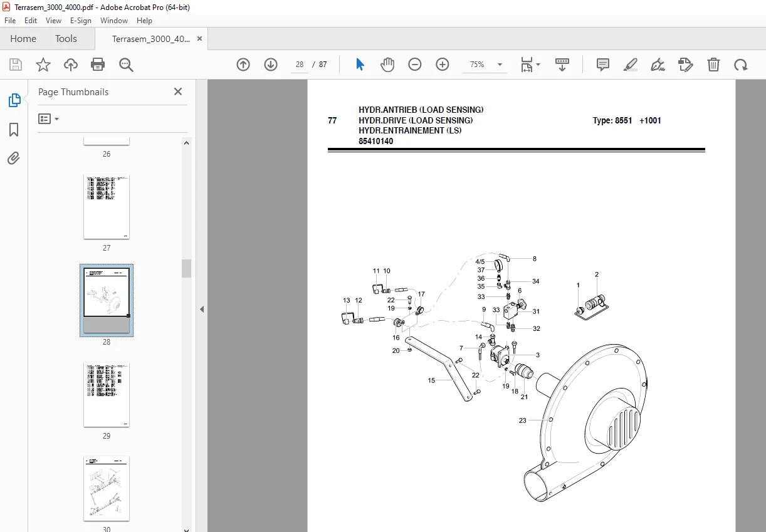The image size is (766, 532).
Task: Switch to the Home tab
Action: (23, 39)
